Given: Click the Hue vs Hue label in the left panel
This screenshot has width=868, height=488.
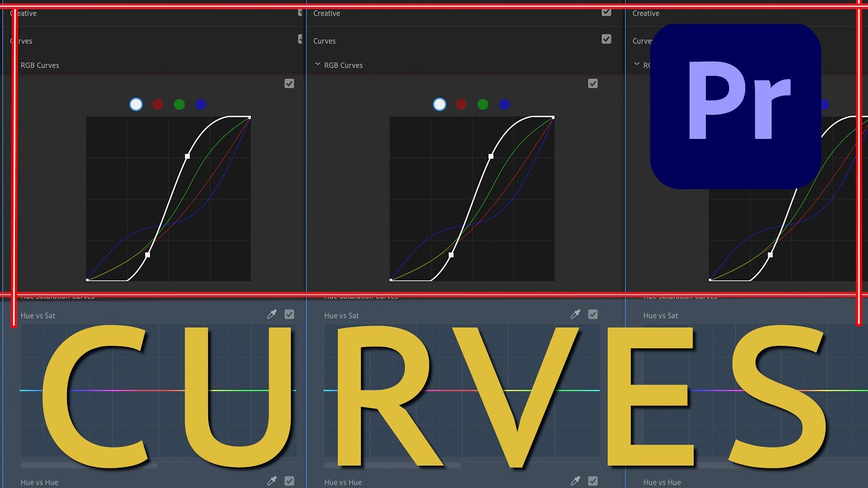Looking at the screenshot, I should click(39, 483).
